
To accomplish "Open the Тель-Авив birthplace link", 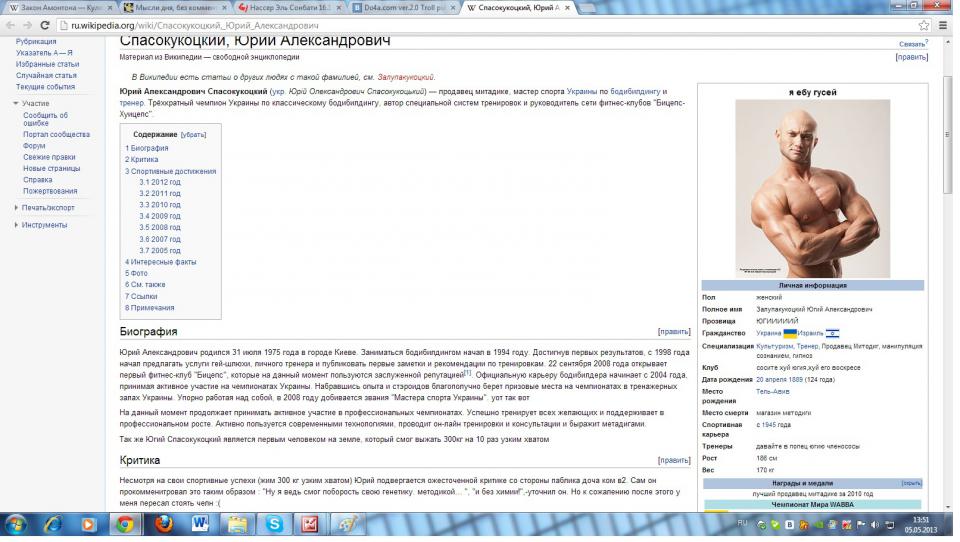I will [x=772, y=391].
